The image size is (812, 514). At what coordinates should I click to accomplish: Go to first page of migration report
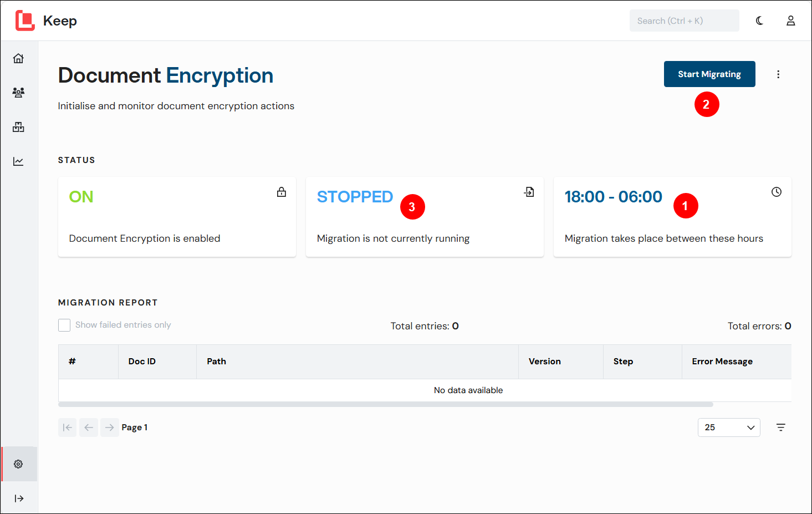[x=68, y=428]
